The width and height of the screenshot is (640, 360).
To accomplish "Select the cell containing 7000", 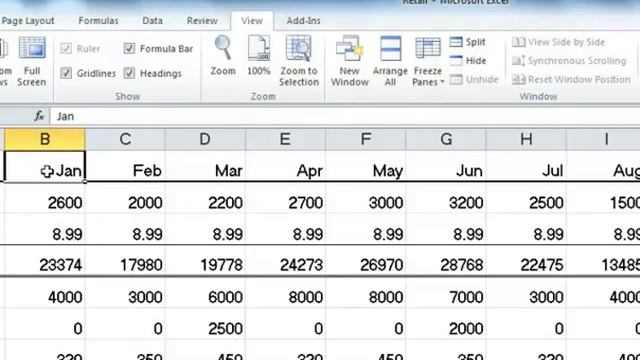I will (446, 293).
